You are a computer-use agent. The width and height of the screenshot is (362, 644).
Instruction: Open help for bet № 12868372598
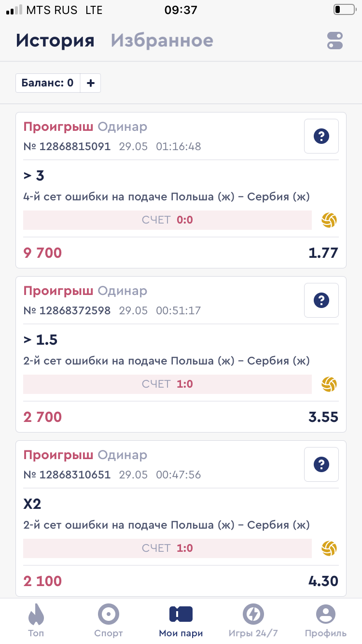321,301
